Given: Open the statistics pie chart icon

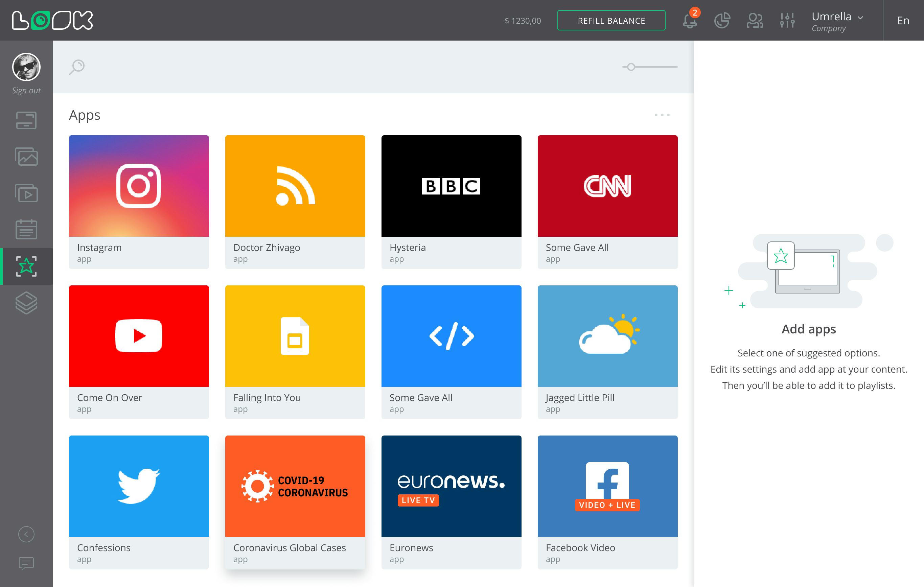Looking at the screenshot, I should tap(722, 21).
